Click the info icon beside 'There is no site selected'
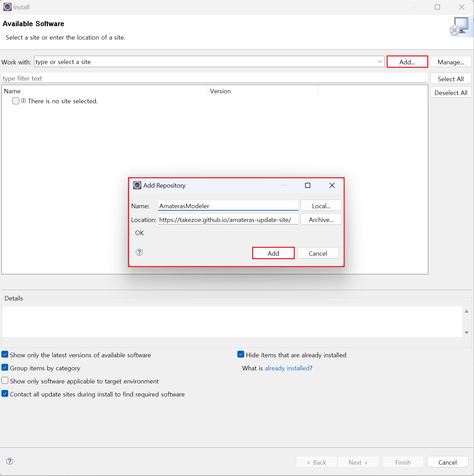The width and height of the screenshot is (474, 476). [x=23, y=101]
